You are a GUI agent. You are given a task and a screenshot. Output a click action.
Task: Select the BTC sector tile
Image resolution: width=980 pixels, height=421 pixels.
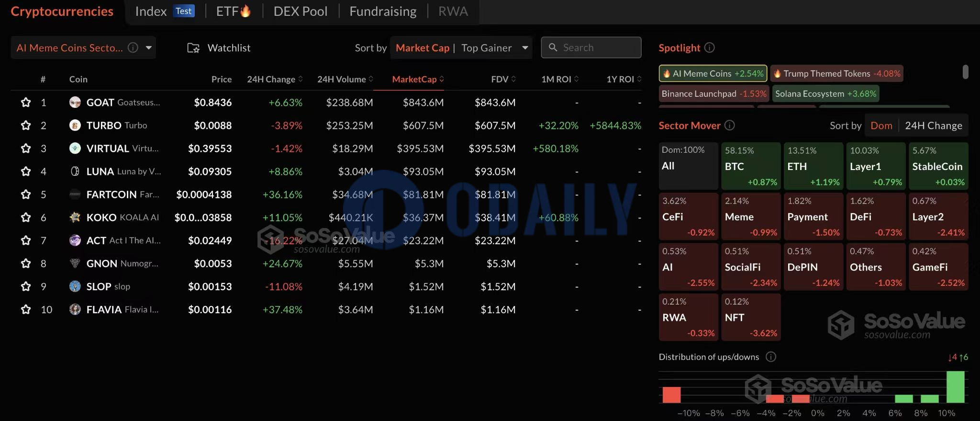tap(751, 166)
